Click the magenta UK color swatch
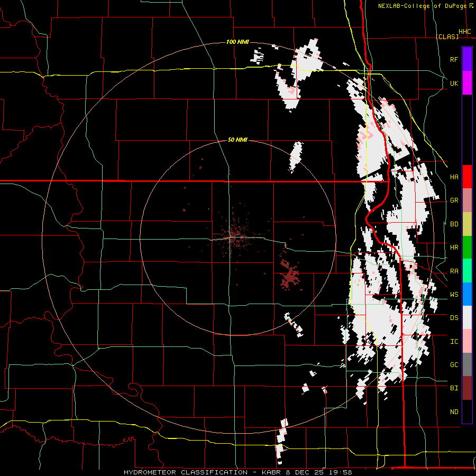 [x=467, y=83]
